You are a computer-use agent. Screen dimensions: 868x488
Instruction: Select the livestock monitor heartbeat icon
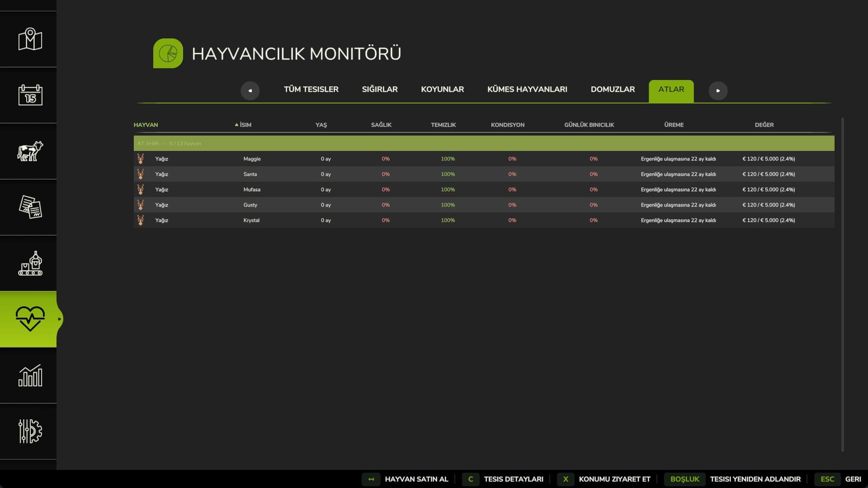[x=30, y=319]
